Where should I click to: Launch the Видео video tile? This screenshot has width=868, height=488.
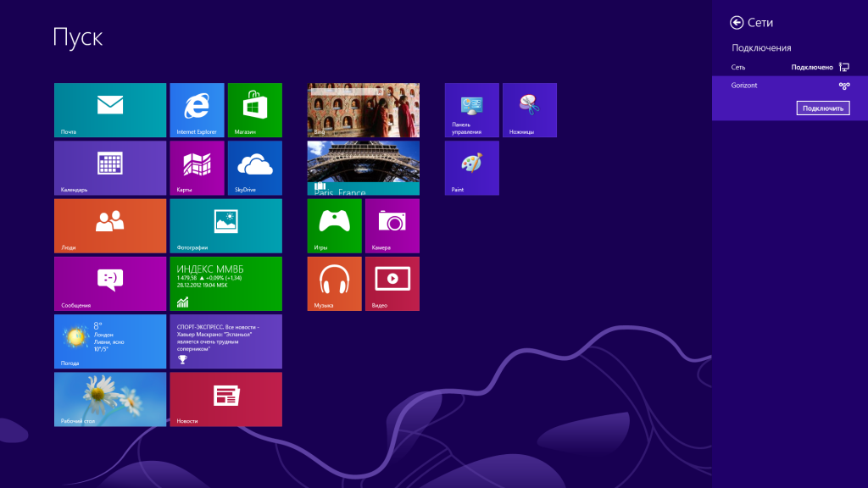(x=392, y=283)
